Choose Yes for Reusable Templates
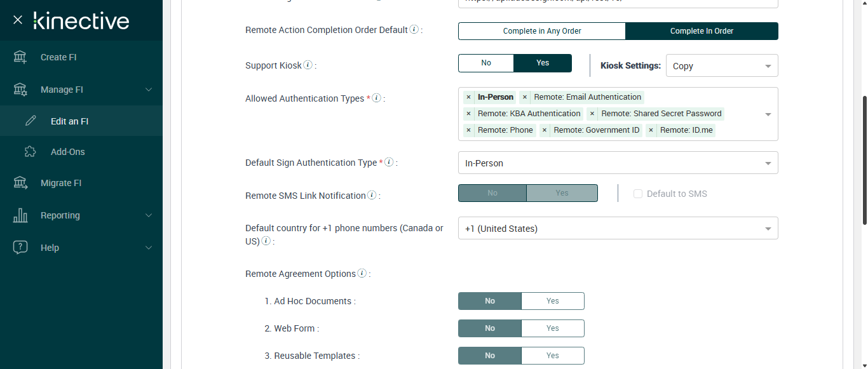This screenshot has height=369, width=868. coord(552,356)
